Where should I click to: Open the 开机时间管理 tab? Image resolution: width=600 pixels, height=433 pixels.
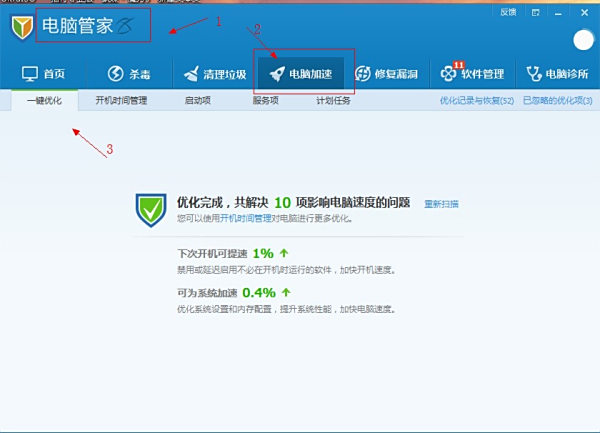coord(121,101)
